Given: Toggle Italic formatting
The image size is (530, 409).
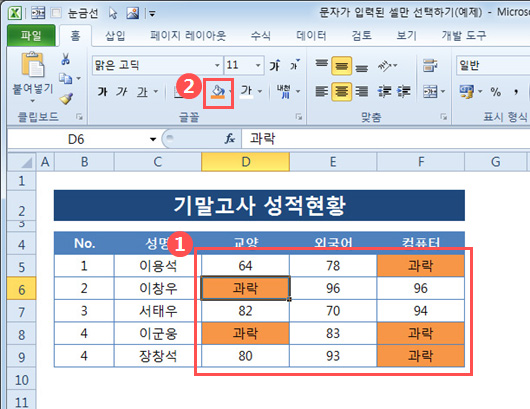Looking at the screenshot, I should pos(121,91).
